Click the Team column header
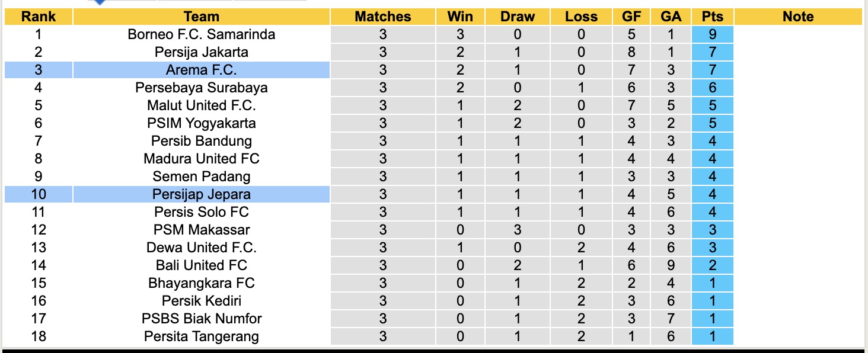The height and width of the screenshot is (353, 868). point(201,17)
